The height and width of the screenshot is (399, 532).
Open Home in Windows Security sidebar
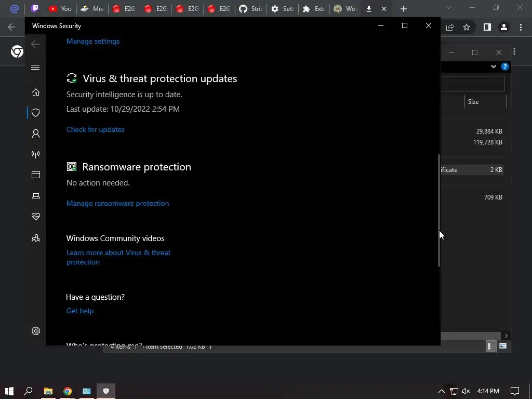click(x=36, y=92)
